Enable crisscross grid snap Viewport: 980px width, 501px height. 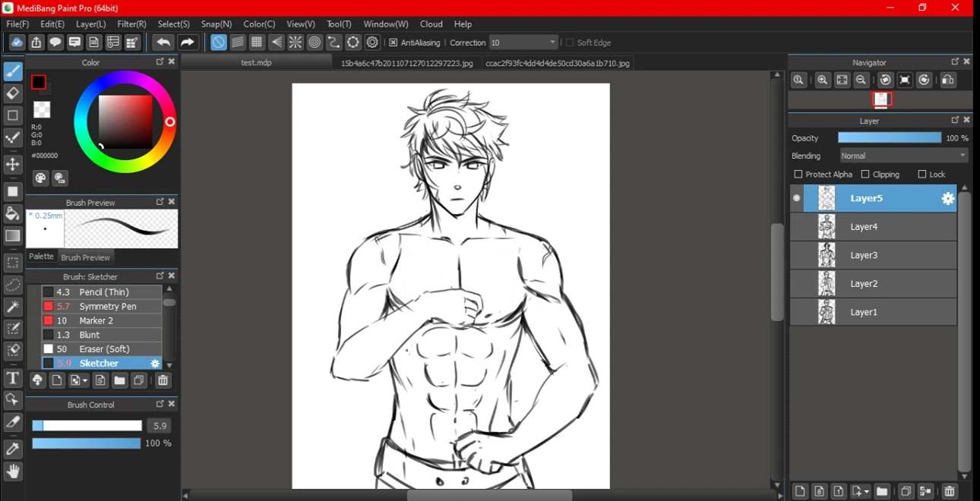point(257,43)
